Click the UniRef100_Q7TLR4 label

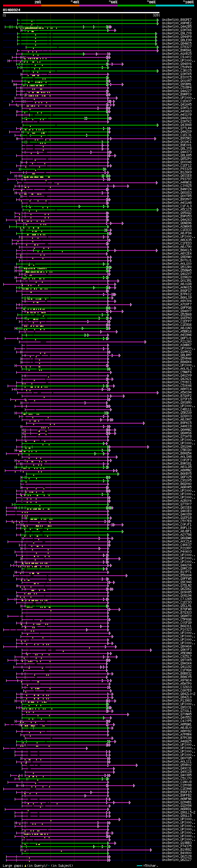[x=177, y=128]
